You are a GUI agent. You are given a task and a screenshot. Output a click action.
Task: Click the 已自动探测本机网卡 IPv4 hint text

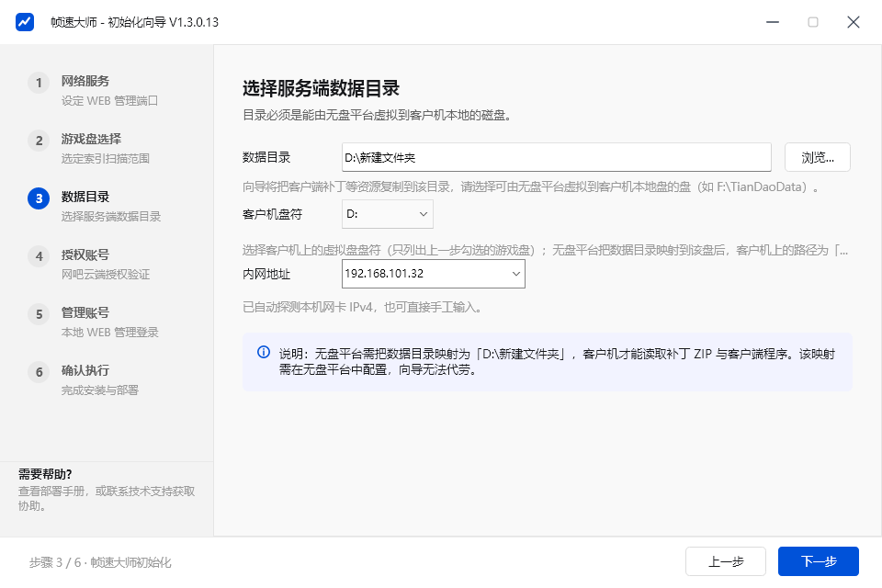pyautogui.click(x=362, y=307)
